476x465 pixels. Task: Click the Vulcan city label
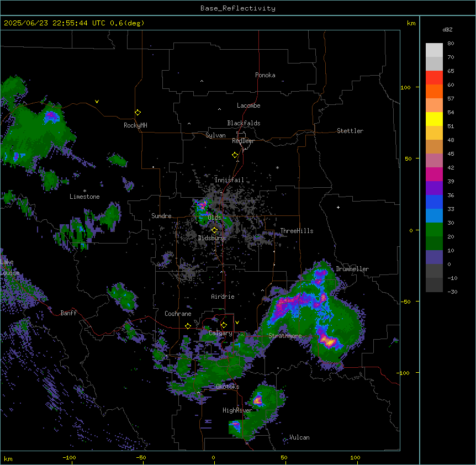[x=299, y=437]
